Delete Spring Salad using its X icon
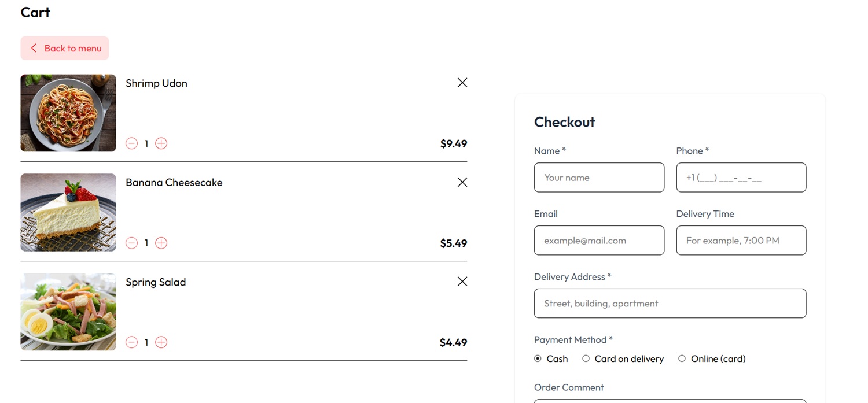This screenshot has height=403, width=868. click(x=462, y=282)
